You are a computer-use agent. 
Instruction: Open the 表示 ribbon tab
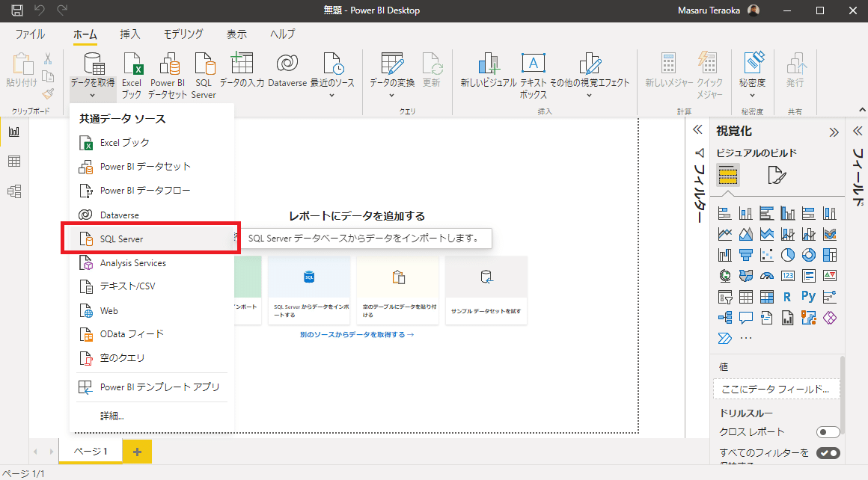(236, 34)
